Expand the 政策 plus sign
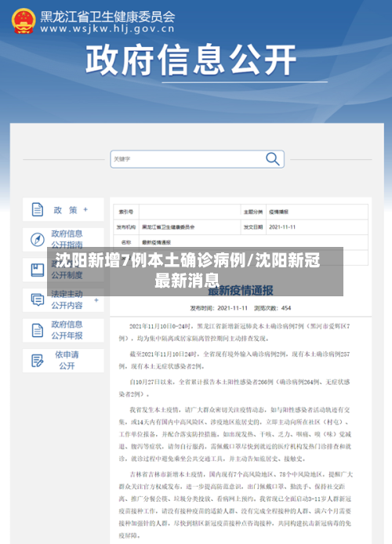Viewport: 392px width, 544px height. pyautogui.click(x=85, y=209)
